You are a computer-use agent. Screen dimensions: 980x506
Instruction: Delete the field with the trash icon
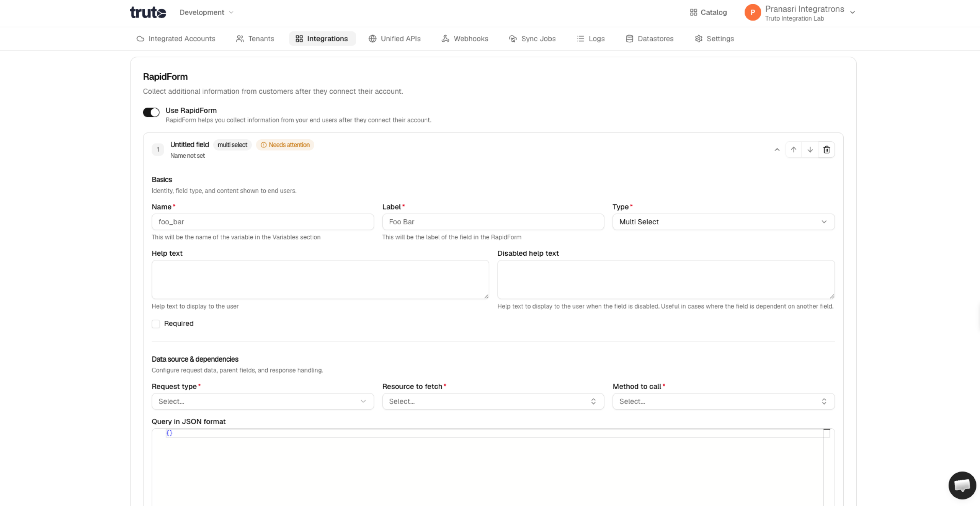826,150
